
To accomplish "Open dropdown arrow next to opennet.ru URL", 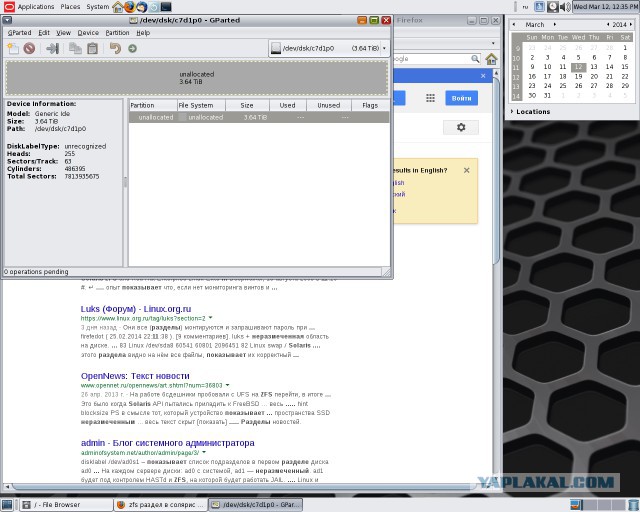I will (x=227, y=385).
